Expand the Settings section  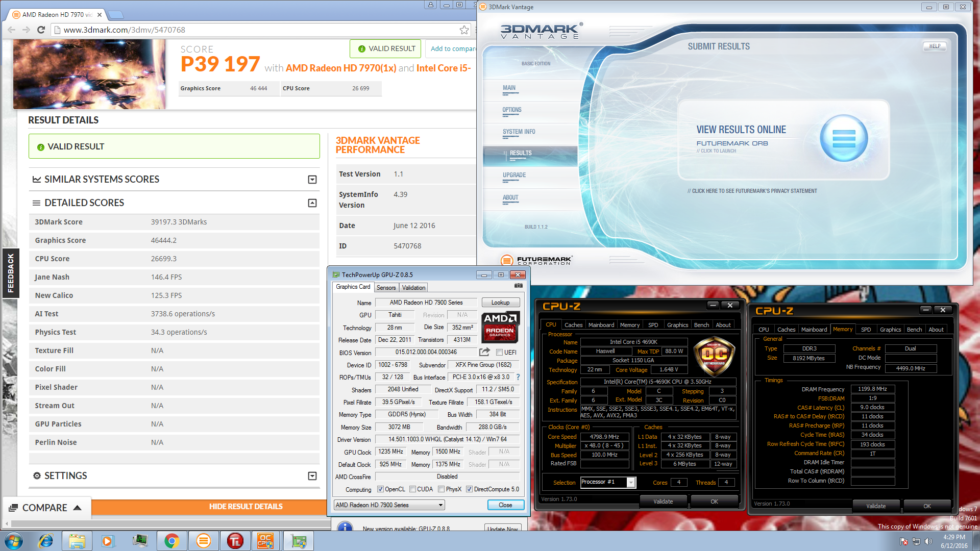pos(312,476)
